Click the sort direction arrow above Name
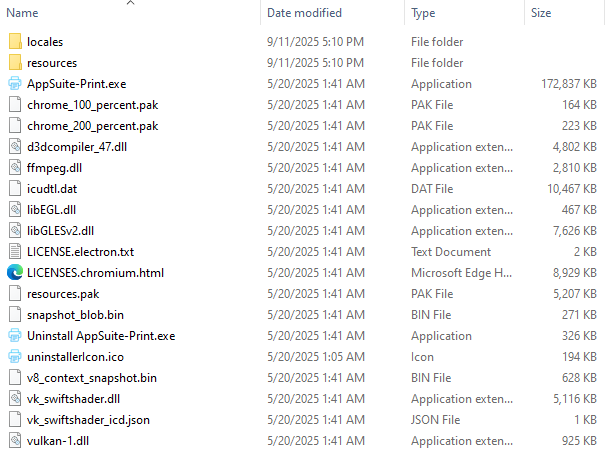The height and width of the screenshot is (456, 607). 130,4
